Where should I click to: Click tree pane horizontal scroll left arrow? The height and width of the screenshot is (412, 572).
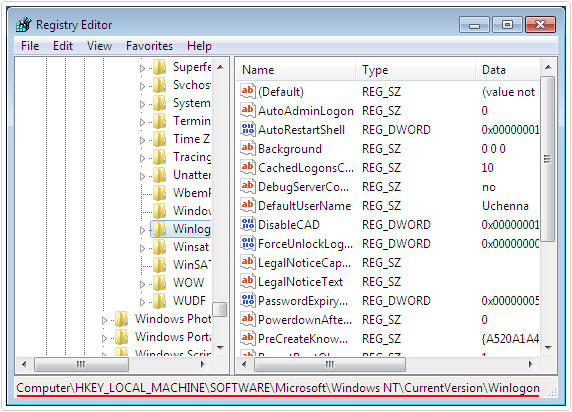point(24,364)
